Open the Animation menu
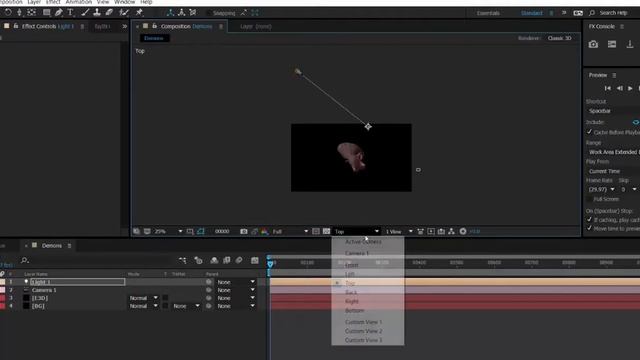 click(x=79, y=2)
